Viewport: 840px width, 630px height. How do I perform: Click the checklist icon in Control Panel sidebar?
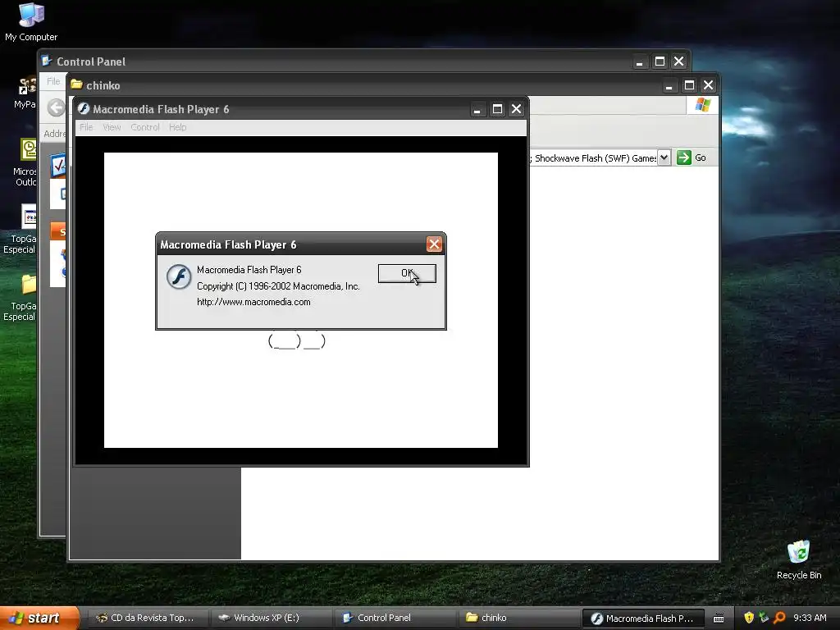pos(58,165)
